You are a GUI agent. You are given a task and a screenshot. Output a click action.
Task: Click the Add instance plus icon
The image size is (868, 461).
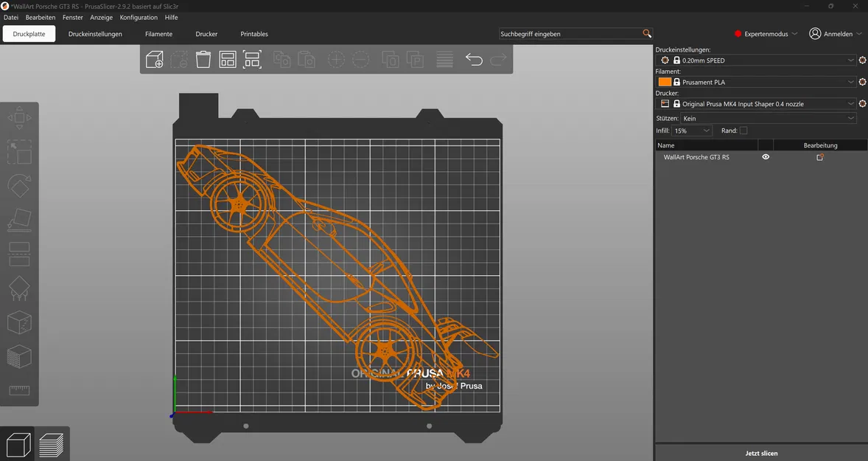tap(336, 59)
